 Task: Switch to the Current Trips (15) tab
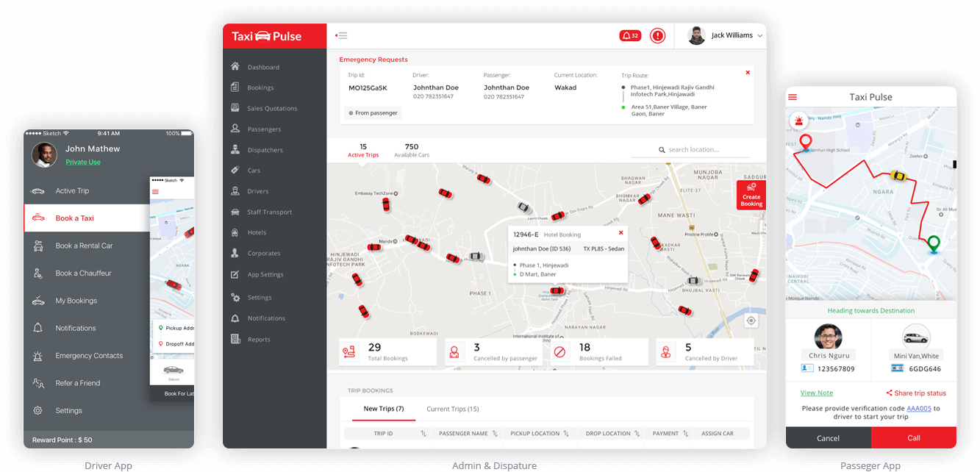click(x=452, y=409)
